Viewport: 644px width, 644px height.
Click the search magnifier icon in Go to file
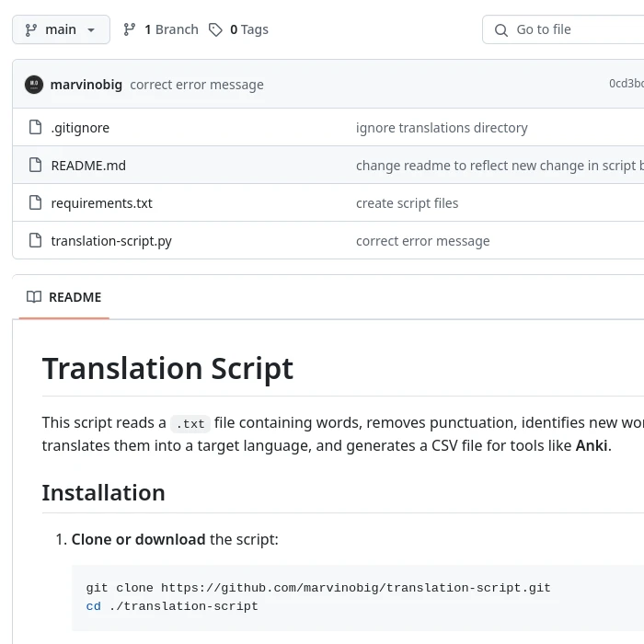501,30
